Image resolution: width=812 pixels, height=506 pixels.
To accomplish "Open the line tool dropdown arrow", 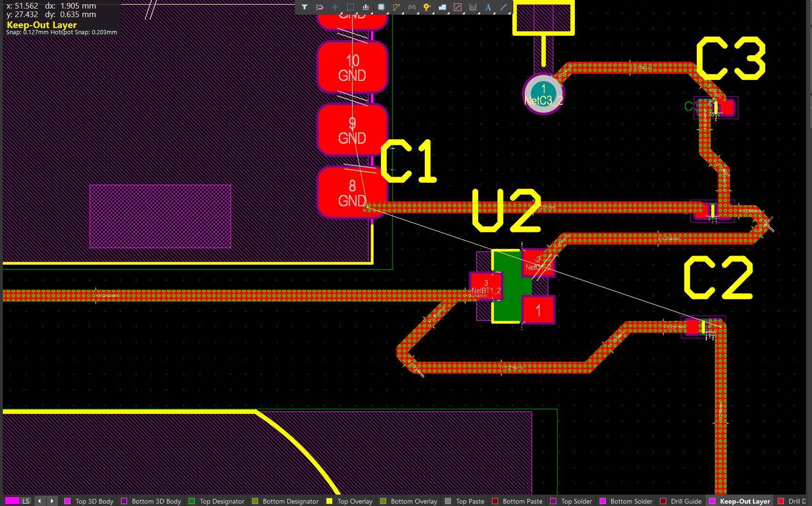I will click(x=509, y=12).
